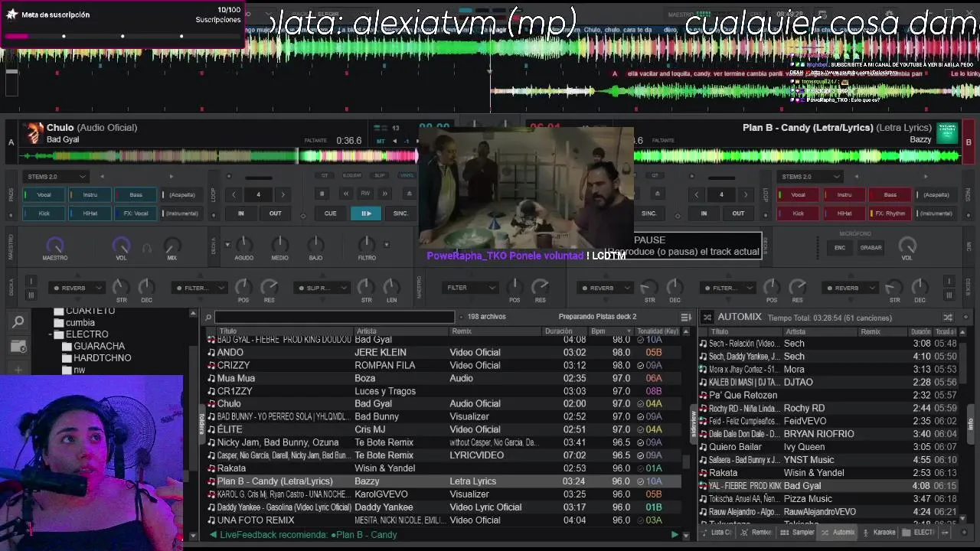
Task: Switch to Remixes tab in sideview
Action: 756,533
